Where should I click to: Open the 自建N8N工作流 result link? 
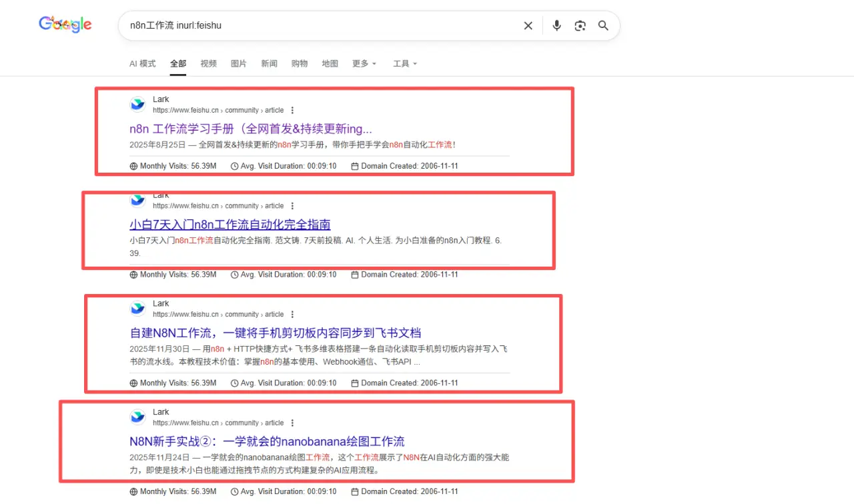276,333
